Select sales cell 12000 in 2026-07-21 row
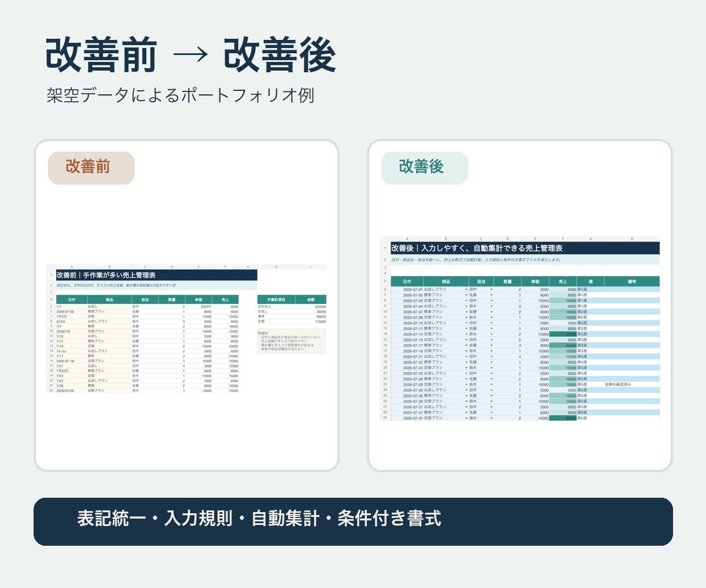The width and height of the screenshot is (706, 588). (563, 357)
